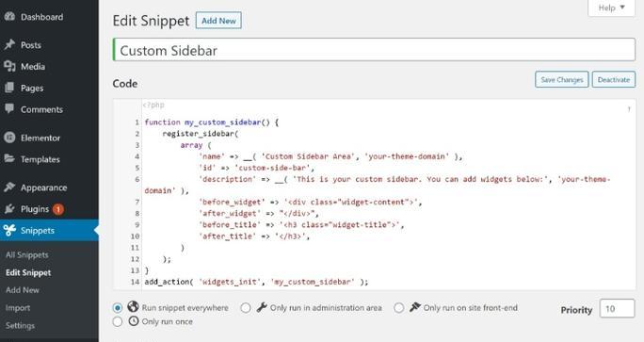Open All Snippets submenu item

[27, 255]
